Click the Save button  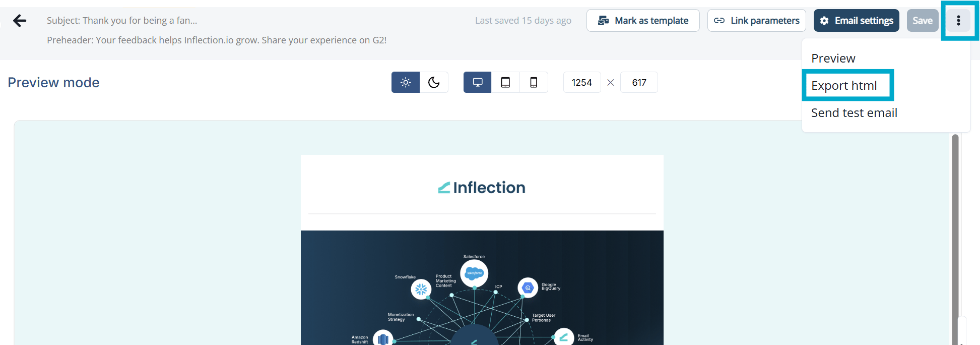[923, 21]
